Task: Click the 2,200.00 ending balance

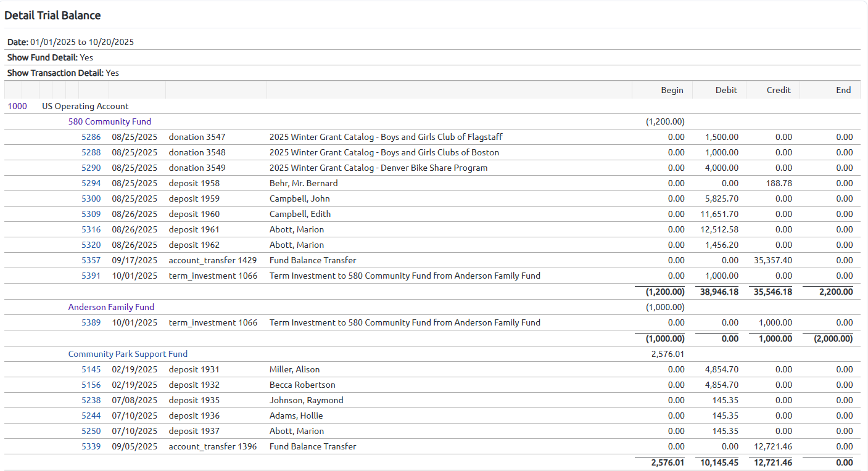Action: [836, 292]
